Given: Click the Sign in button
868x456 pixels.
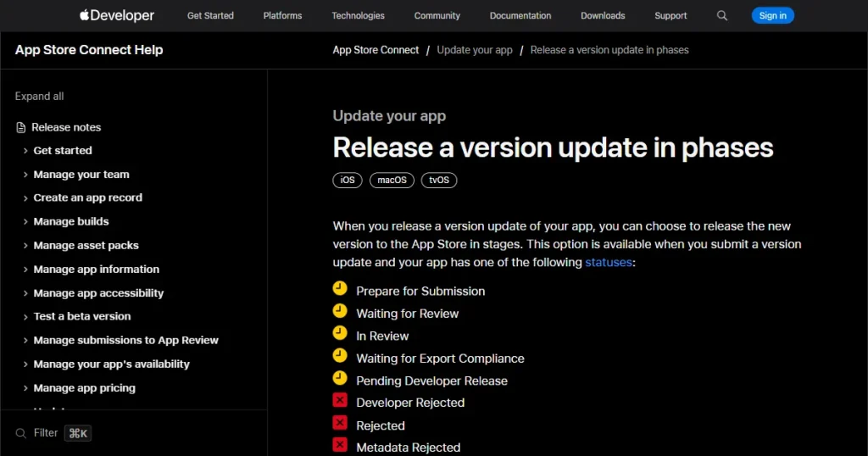Looking at the screenshot, I should coord(773,15).
